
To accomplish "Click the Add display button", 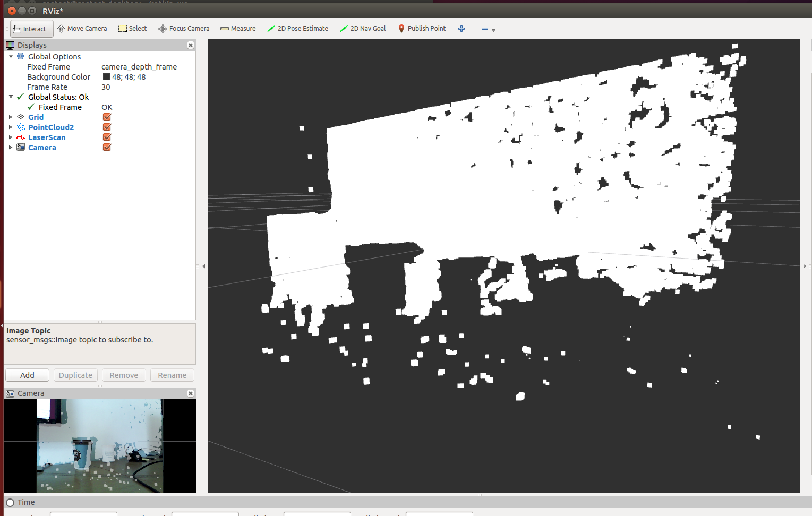I will [x=27, y=375].
